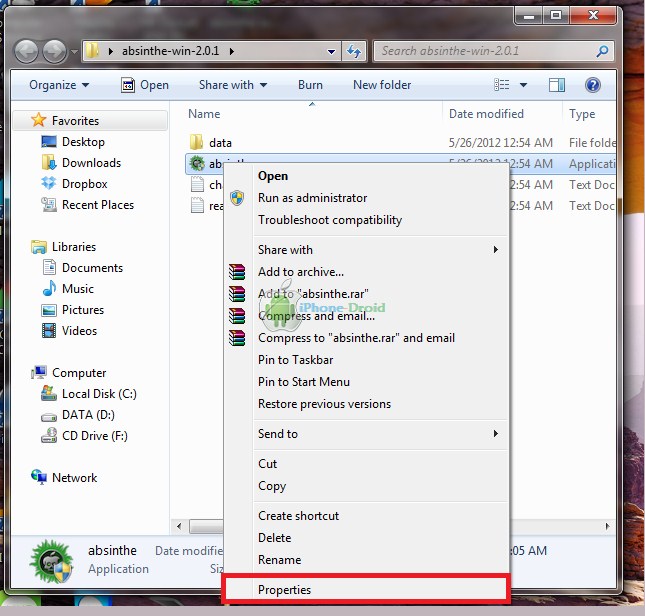
Task: Click the WinRAR icon beside Add to archive
Action: tap(237, 272)
